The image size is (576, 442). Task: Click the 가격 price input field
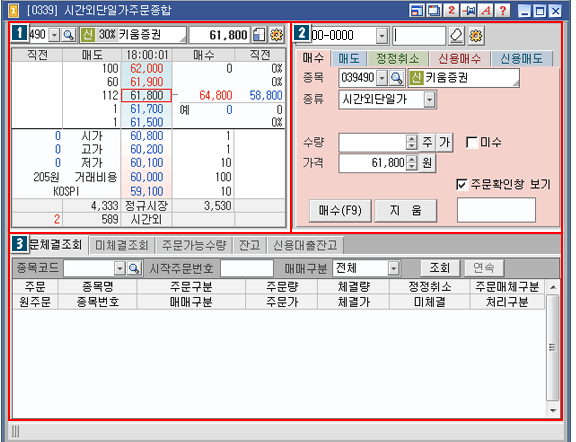372,162
